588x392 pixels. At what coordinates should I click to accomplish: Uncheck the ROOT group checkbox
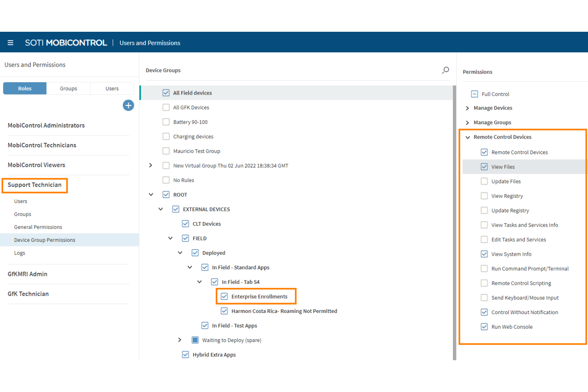(x=166, y=195)
